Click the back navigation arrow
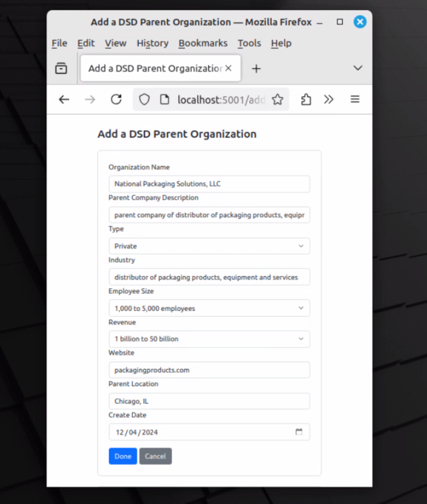 pos(64,99)
